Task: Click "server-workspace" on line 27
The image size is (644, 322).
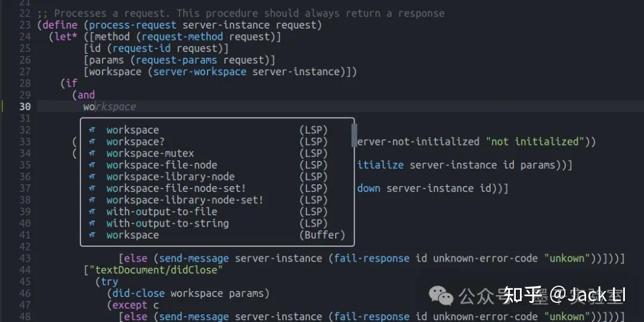Action: click(x=200, y=72)
